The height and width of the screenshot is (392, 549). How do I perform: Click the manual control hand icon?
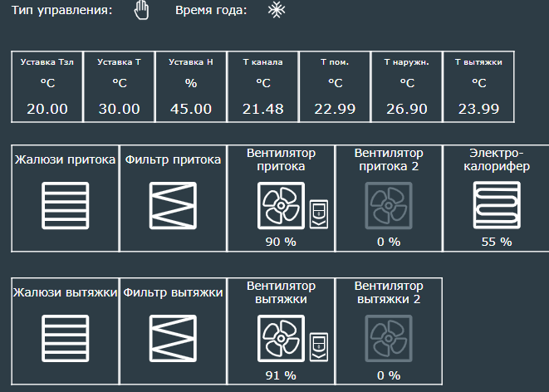pos(141,10)
